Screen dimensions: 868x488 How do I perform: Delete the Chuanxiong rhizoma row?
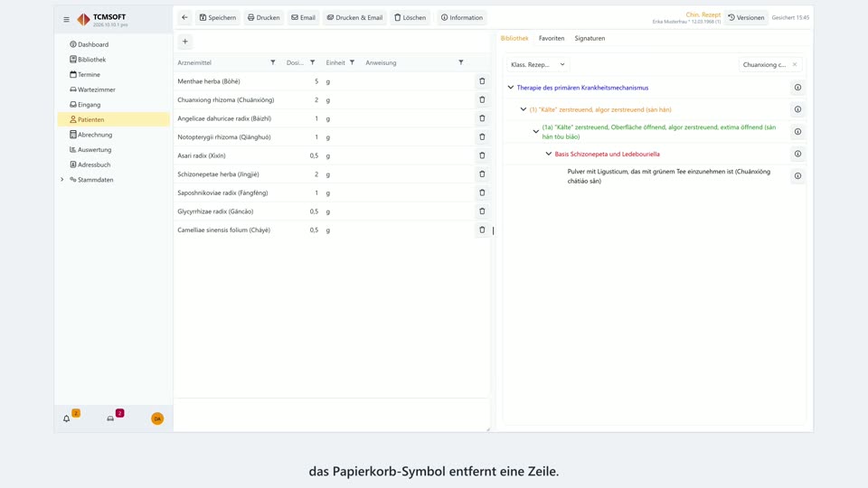tap(482, 100)
